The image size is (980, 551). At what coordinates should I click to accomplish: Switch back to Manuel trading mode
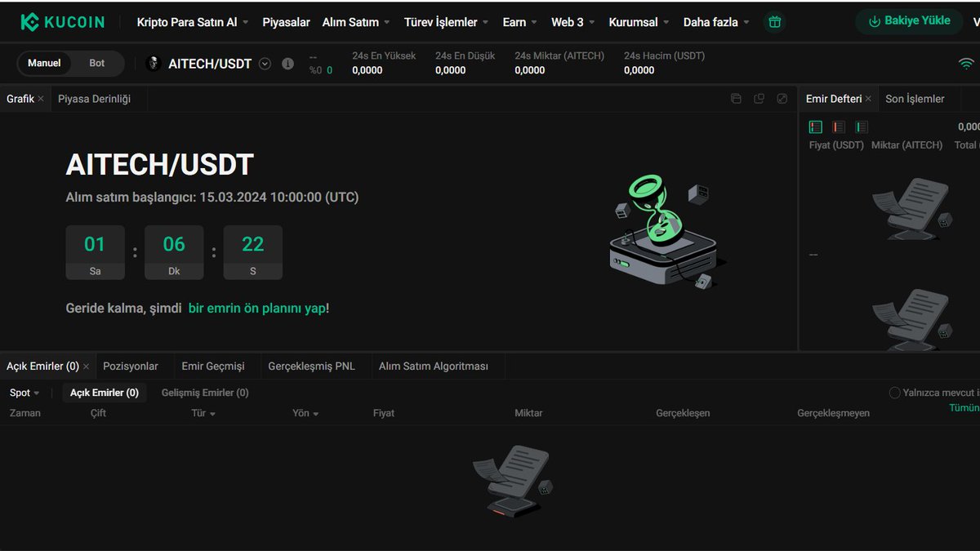pyautogui.click(x=44, y=62)
